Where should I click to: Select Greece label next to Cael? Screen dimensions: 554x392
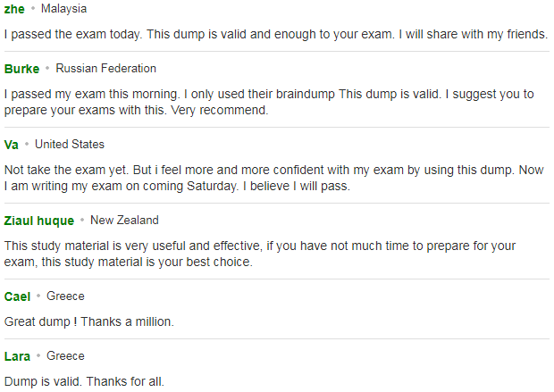(x=66, y=296)
